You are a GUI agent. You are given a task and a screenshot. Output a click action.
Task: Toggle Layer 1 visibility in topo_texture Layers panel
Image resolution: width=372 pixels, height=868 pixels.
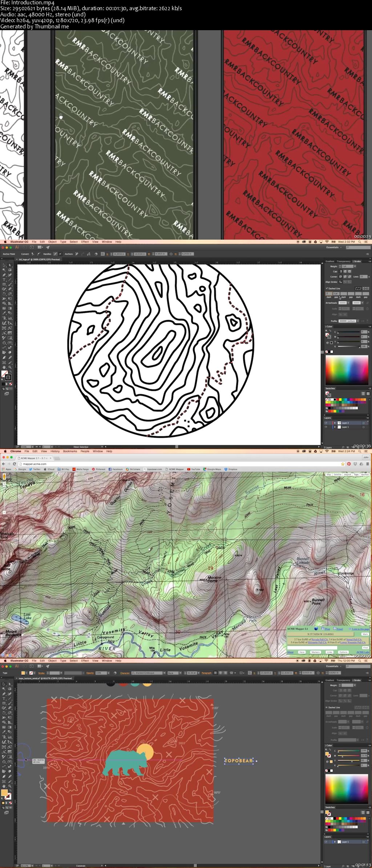[x=326, y=842]
